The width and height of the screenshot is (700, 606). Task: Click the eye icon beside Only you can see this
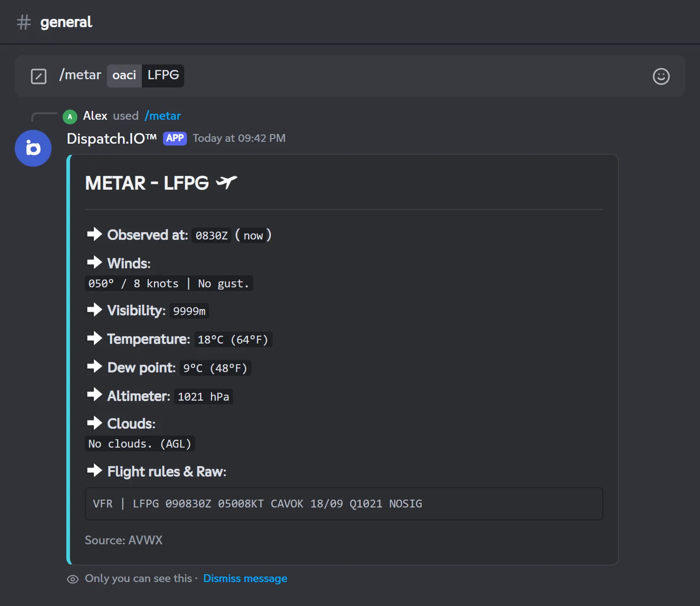pyautogui.click(x=73, y=579)
